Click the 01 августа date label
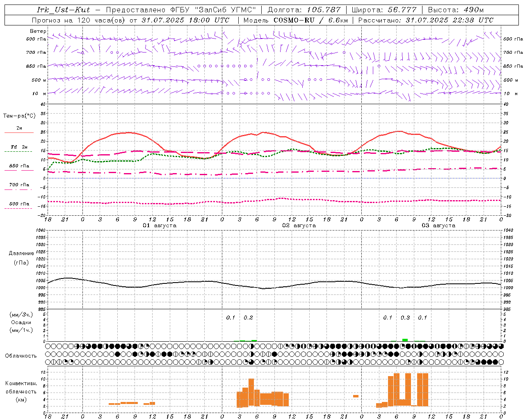This screenshot has height=420, width=525. (x=160, y=226)
